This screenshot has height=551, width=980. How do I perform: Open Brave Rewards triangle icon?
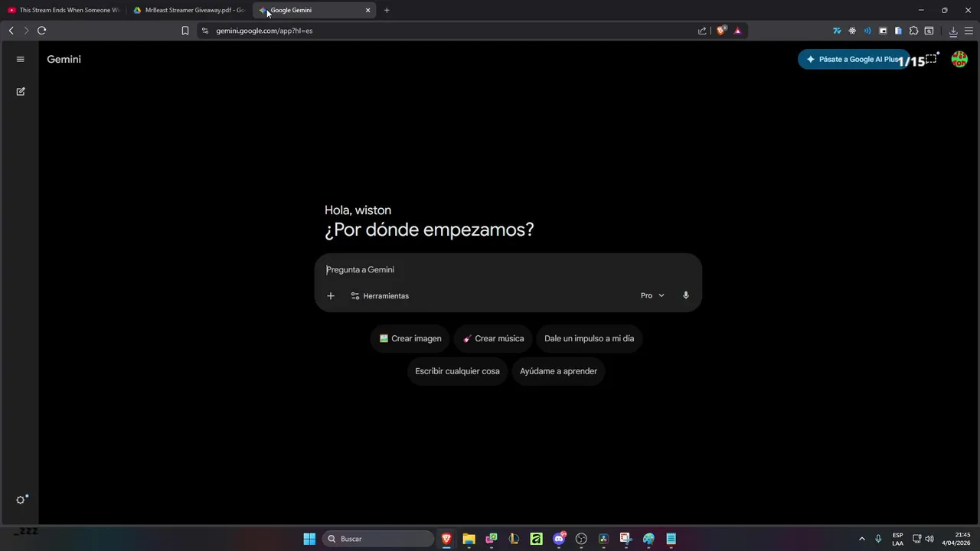pyautogui.click(x=737, y=31)
